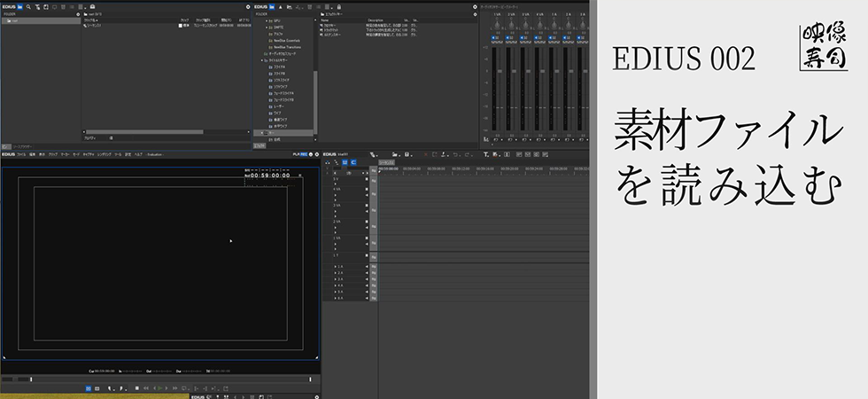Screen dimensions: 868x399
Task: Toggle video mute box on the 1 T track
Action: (x=366, y=255)
